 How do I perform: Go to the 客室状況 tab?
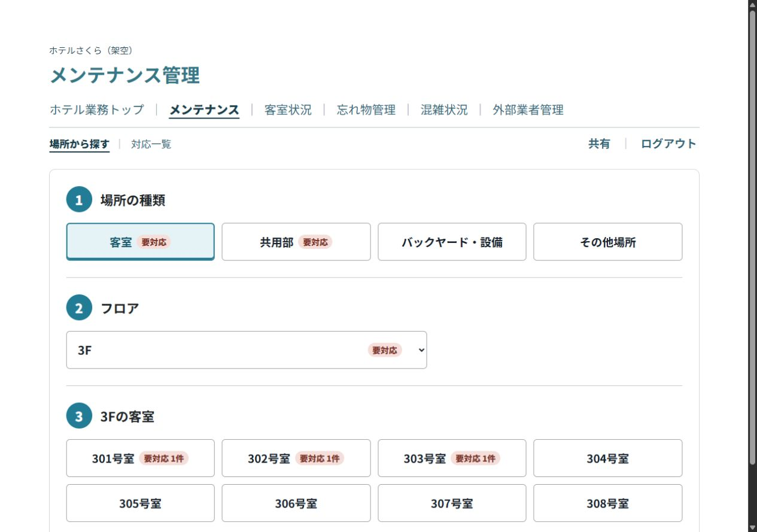tap(288, 110)
